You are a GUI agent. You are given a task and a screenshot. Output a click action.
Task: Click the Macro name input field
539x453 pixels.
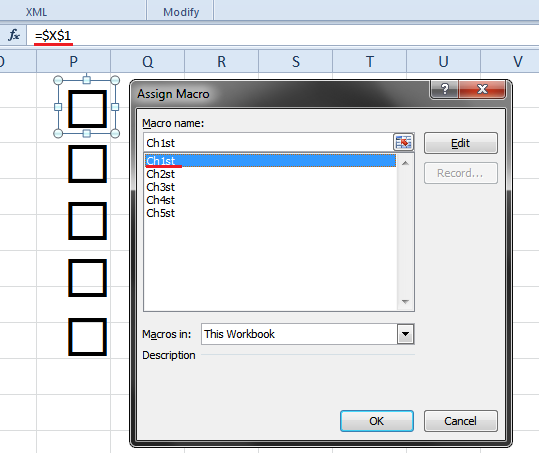pos(268,143)
